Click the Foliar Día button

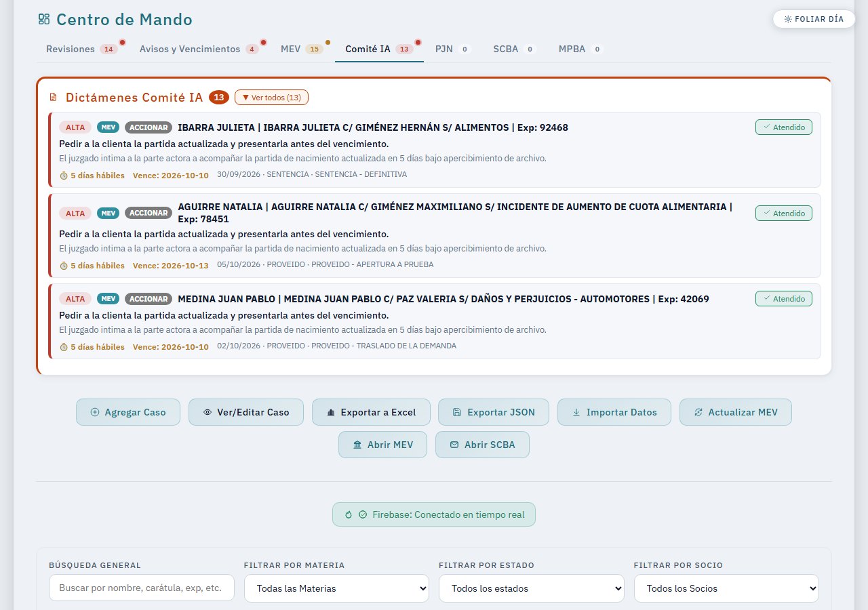[x=814, y=19]
